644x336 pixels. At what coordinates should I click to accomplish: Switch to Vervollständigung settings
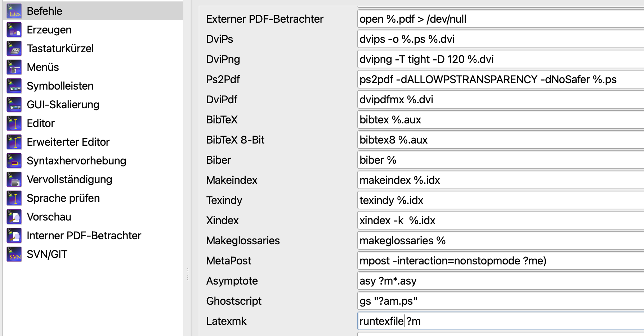click(x=70, y=180)
